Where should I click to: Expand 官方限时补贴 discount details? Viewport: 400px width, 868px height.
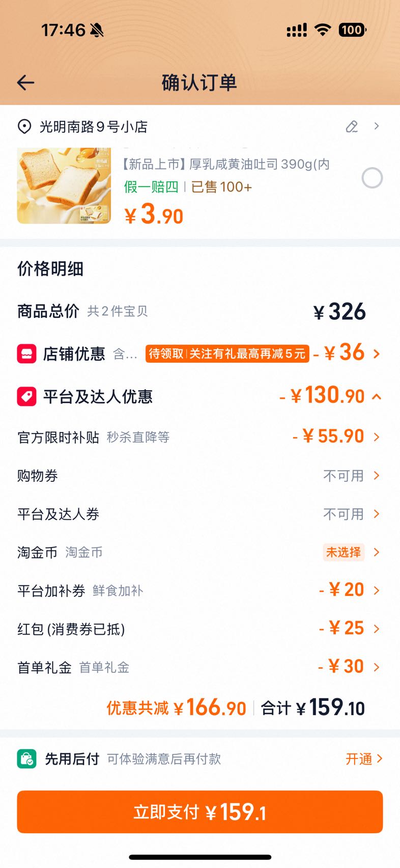click(x=377, y=437)
